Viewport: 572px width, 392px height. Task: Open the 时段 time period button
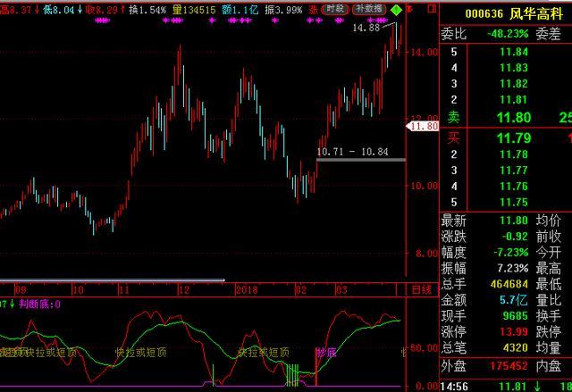(335, 8)
